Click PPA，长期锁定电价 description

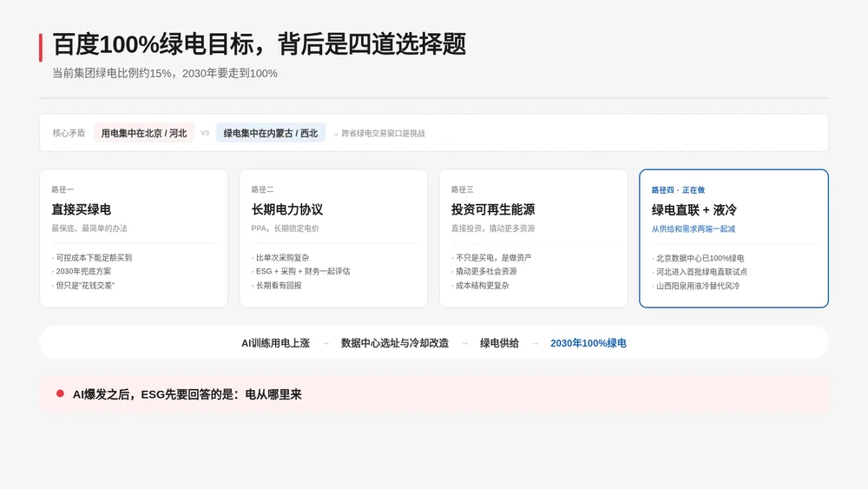click(285, 228)
